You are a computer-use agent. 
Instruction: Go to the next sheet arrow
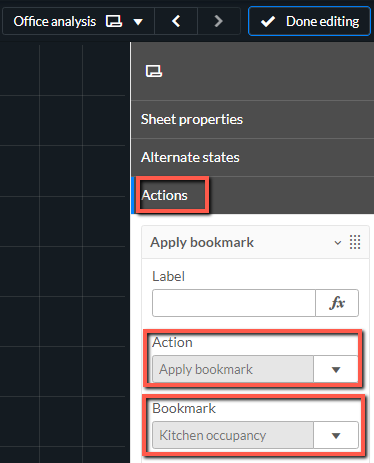pos(219,21)
